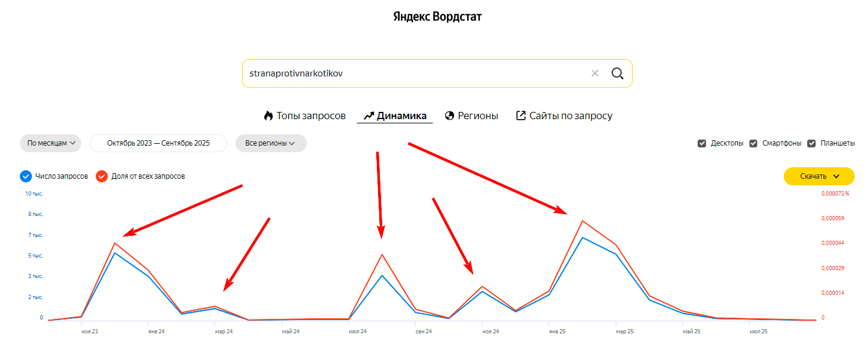Open the По месяцам period dropdown

click(51, 143)
